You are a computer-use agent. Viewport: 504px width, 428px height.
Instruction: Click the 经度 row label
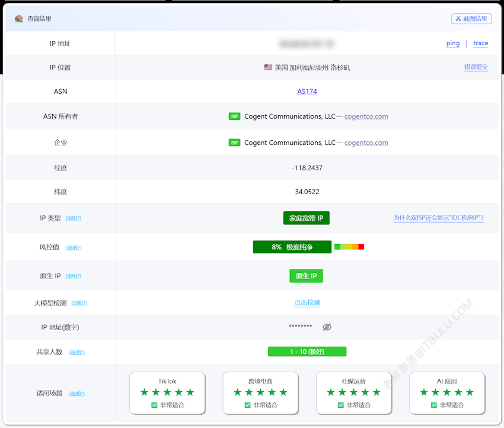[x=60, y=167]
